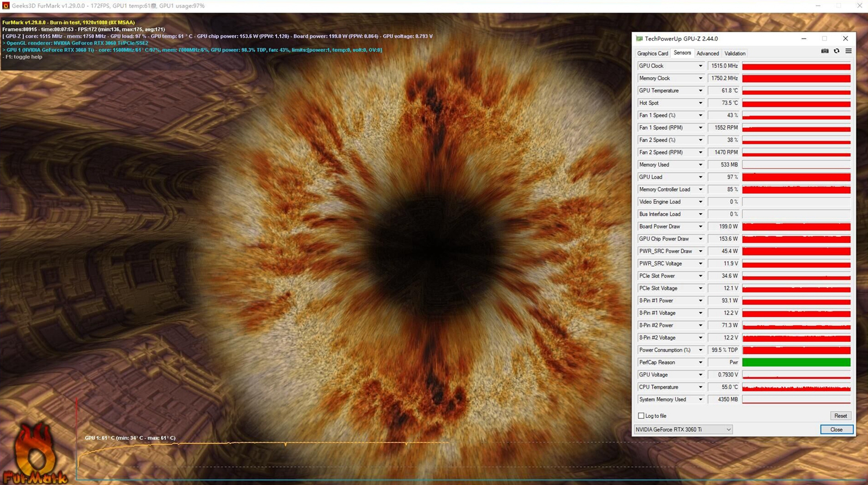
Task: Expand the GPU Temperature sensor dropdown
Action: 700,91
